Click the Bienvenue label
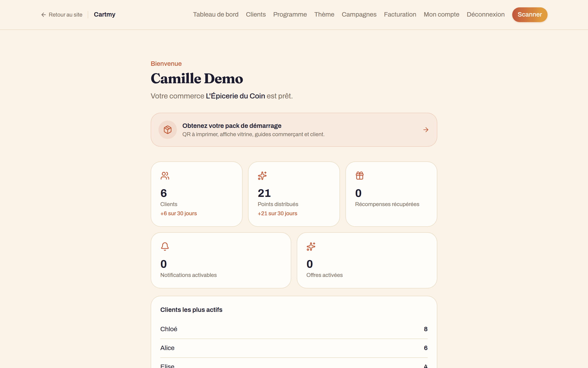The height and width of the screenshot is (368, 588). click(x=166, y=64)
